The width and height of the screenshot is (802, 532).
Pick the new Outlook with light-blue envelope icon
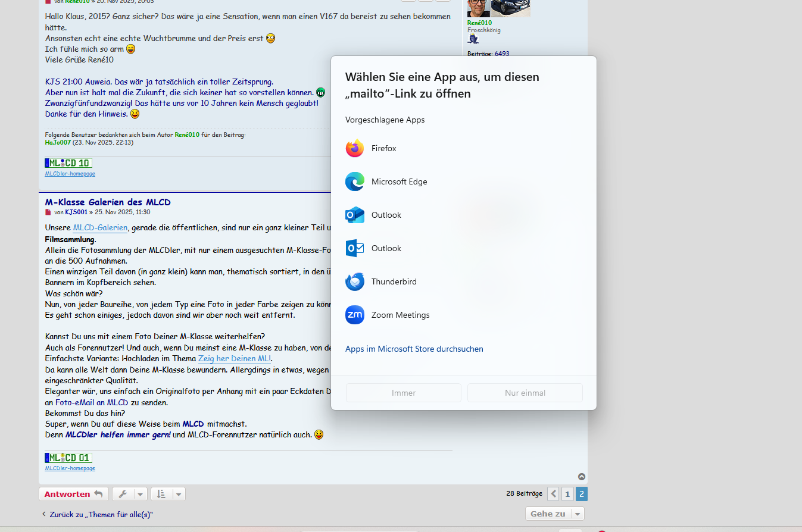coord(464,215)
